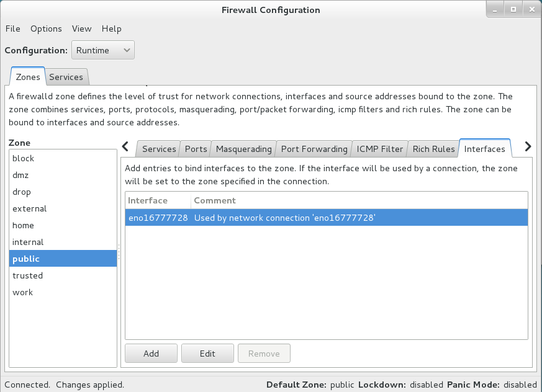This screenshot has height=392, width=542.
Task: Click the Add interface button
Action: [151, 354]
